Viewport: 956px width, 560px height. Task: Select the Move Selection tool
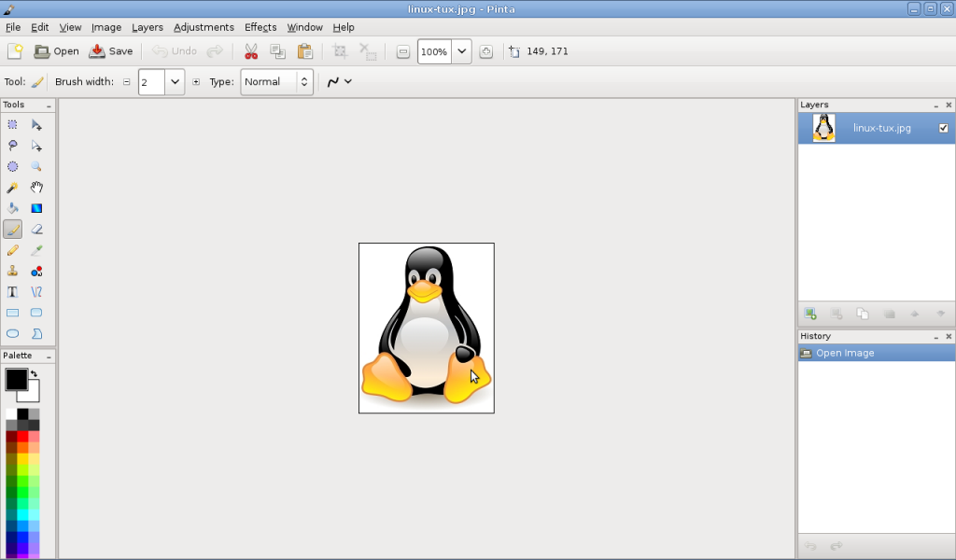36,146
